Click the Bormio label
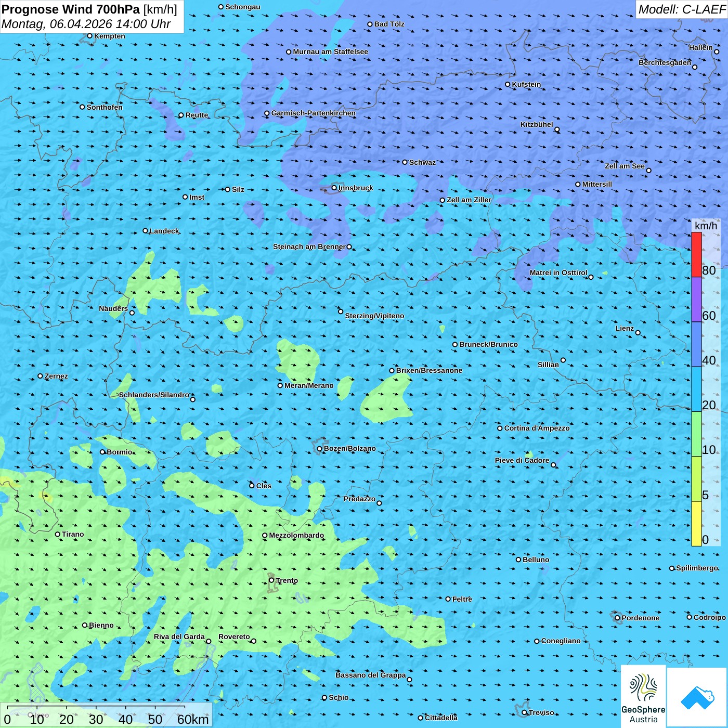The width and height of the screenshot is (728, 728). tap(120, 452)
